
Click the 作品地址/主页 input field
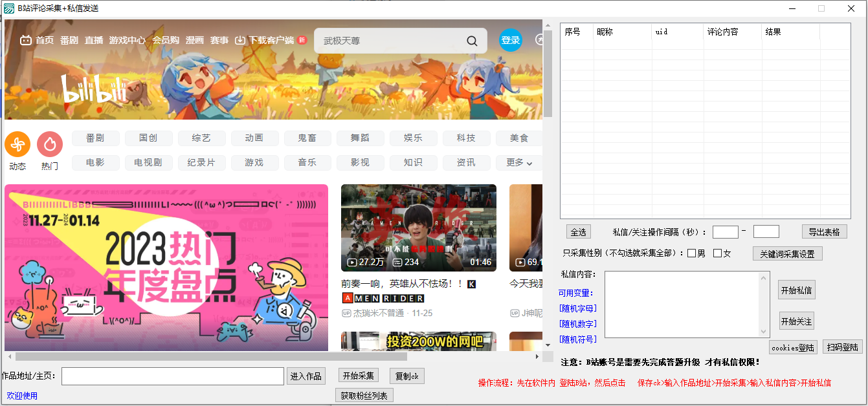tap(172, 376)
